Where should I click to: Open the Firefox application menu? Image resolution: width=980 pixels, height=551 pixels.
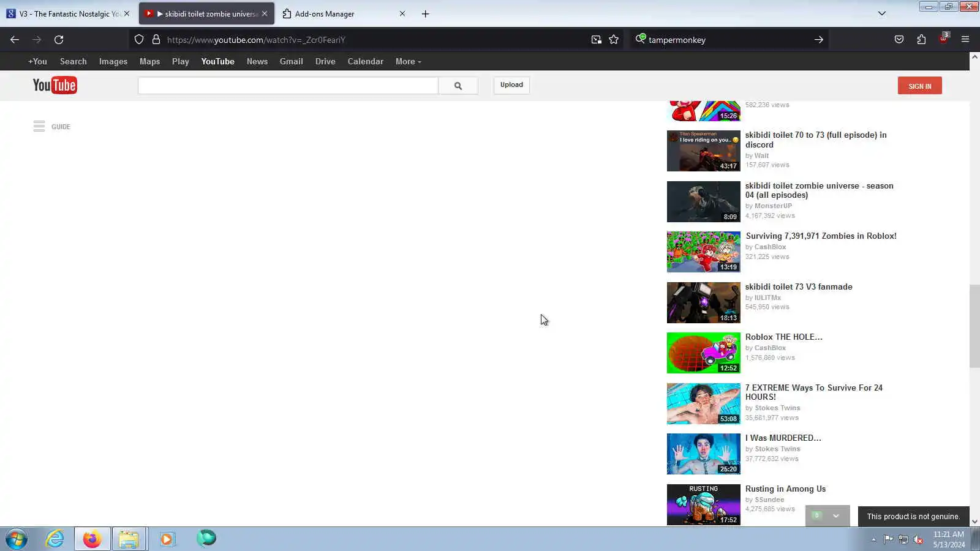[965, 40]
